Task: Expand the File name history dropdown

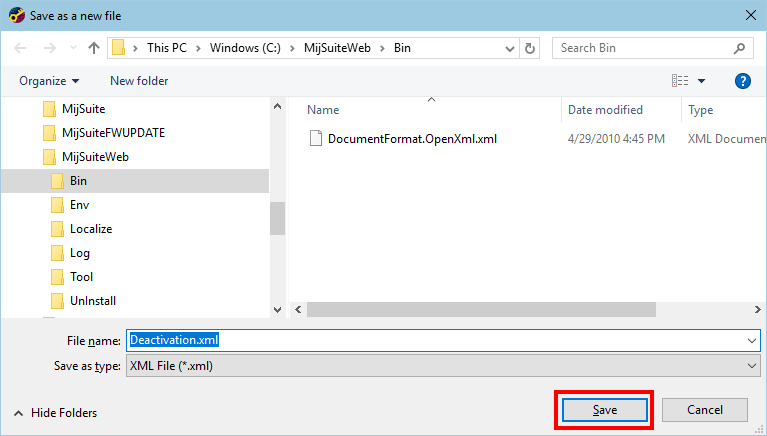Action: 752,340
